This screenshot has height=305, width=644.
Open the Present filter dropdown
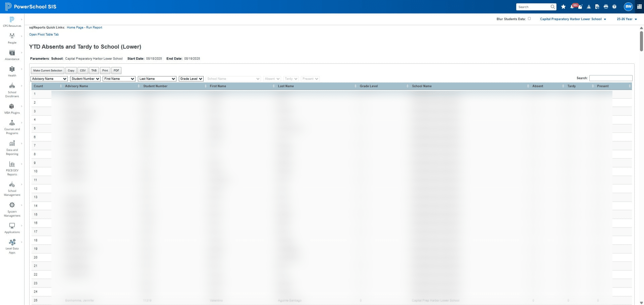tap(310, 79)
